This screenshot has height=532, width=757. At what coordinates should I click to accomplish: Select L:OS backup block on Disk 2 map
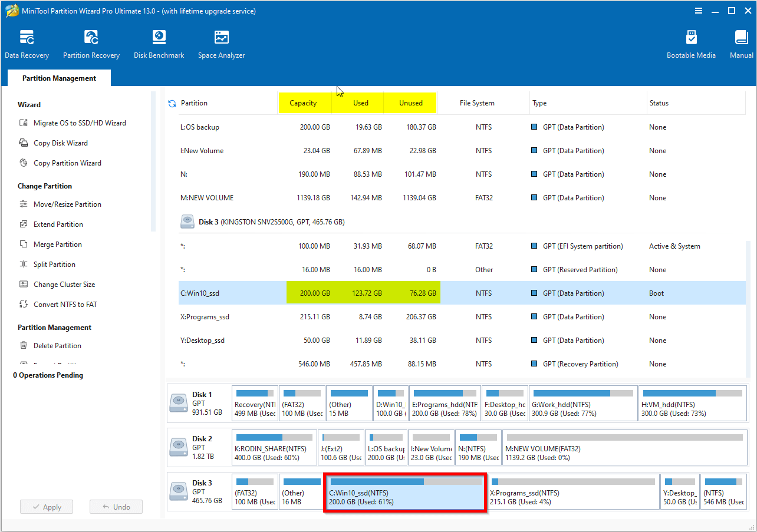click(386, 448)
